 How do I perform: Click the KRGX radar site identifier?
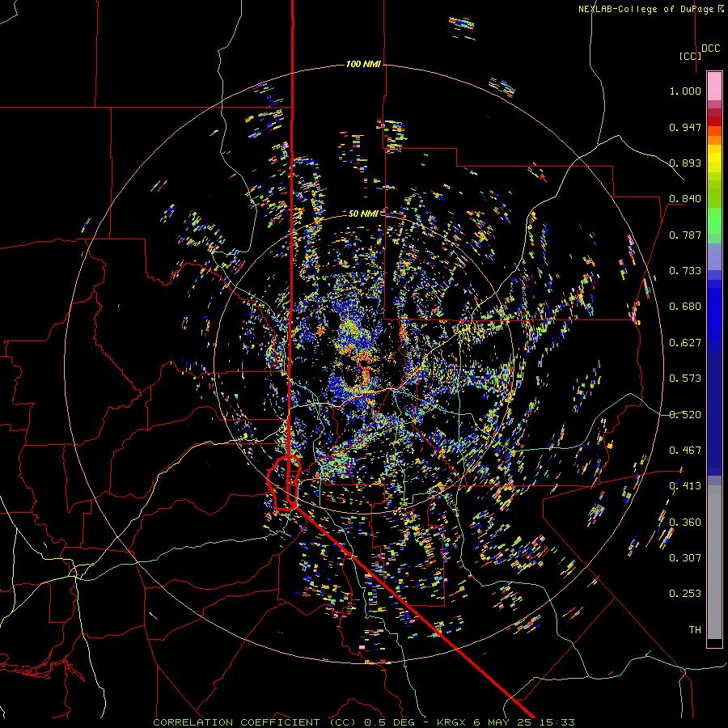(451, 722)
